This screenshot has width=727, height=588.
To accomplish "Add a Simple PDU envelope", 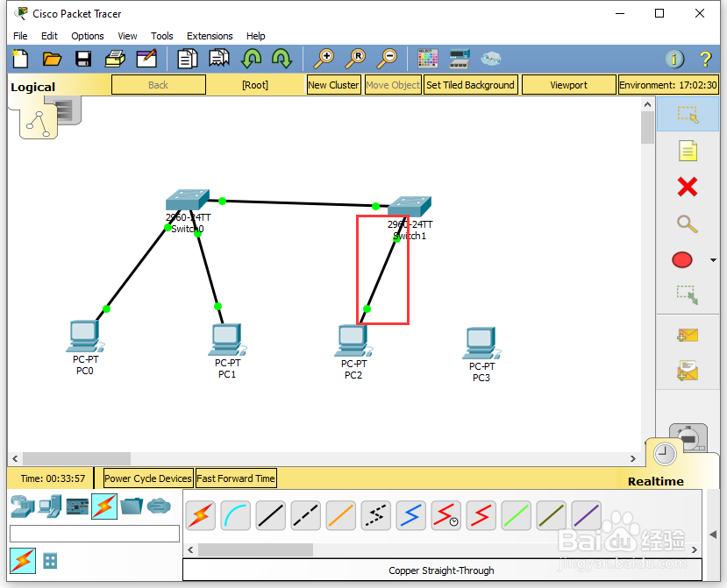I will click(688, 335).
